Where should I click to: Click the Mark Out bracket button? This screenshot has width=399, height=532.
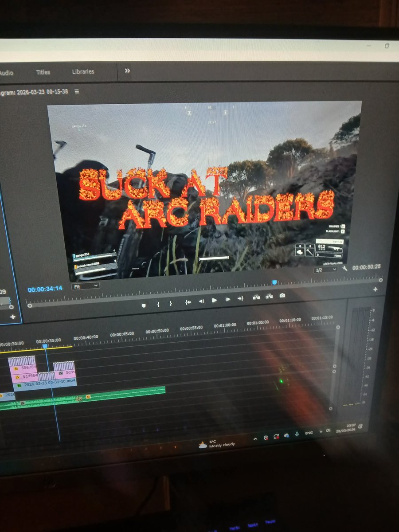171,304
